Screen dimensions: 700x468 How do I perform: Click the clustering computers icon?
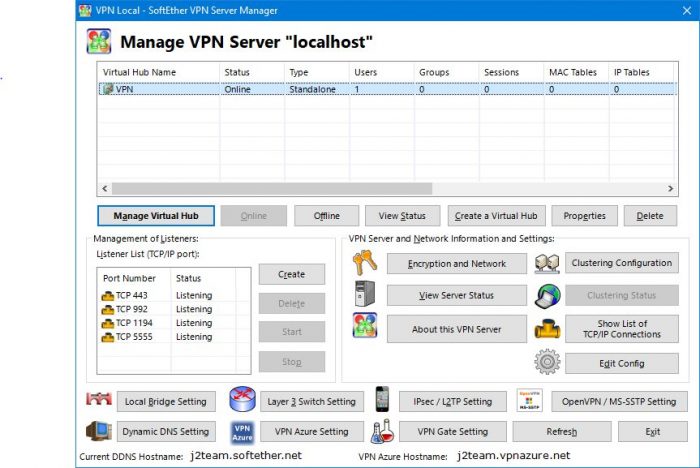pos(547,263)
